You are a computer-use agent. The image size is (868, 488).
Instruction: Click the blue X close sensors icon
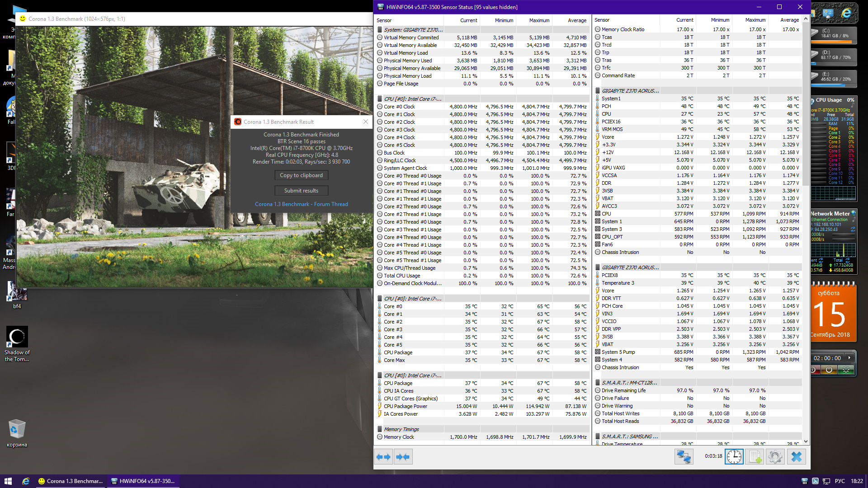pos(797,457)
